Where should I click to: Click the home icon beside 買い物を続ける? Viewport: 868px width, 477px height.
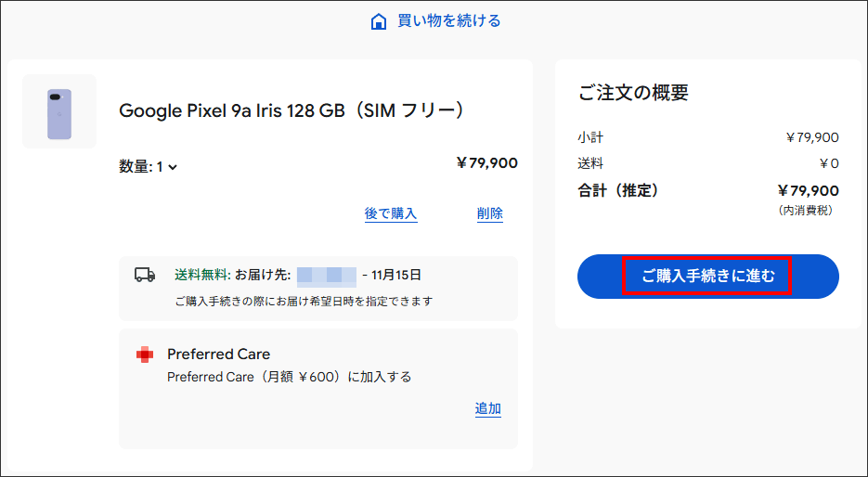(378, 21)
